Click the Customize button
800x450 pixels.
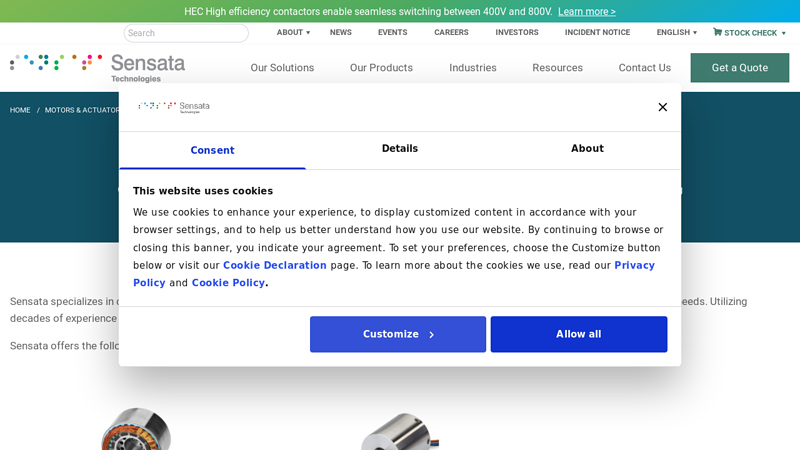click(x=398, y=334)
